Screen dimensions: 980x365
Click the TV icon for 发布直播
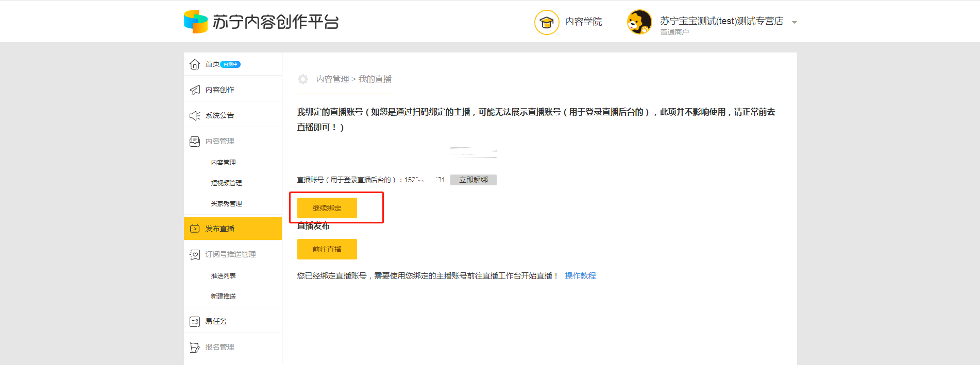click(195, 229)
